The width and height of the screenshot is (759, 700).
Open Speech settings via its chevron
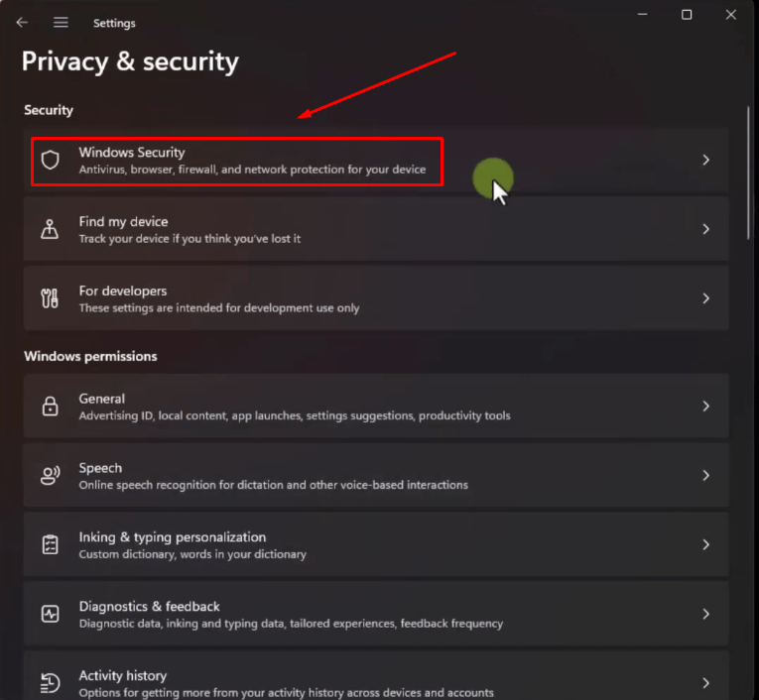[705, 476]
